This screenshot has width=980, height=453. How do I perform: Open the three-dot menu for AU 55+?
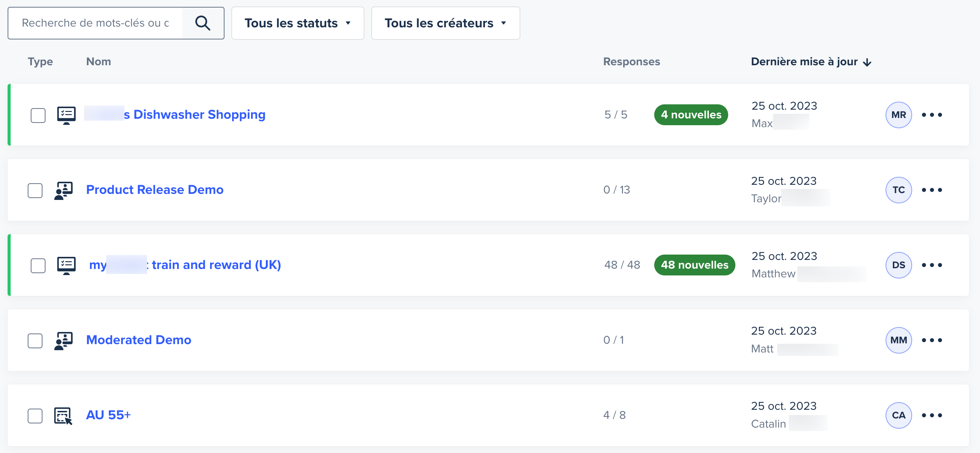tap(932, 415)
